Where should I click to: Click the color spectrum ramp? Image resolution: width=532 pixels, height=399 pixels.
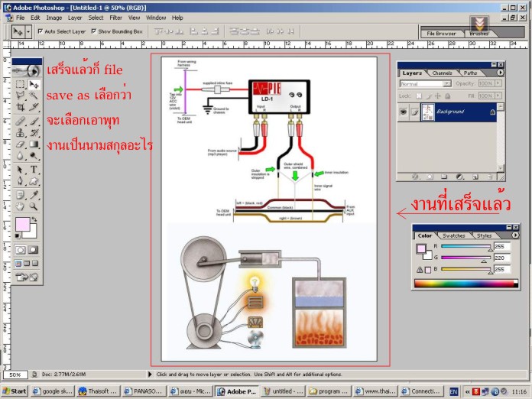pyautogui.click(x=465, y=284)
